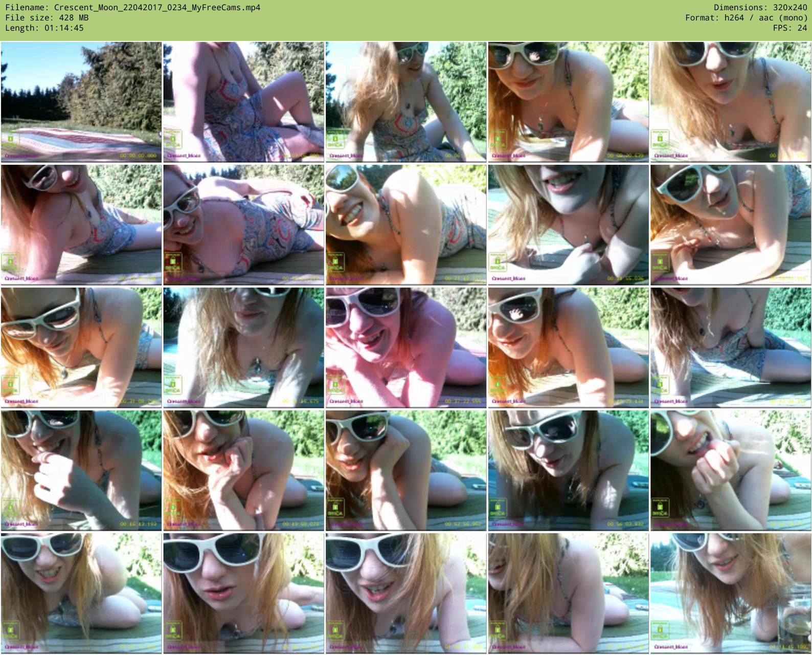Open the thumbnail stamped 00:49:50.073
Image resolution: width=812 pixels, height=655 pixels.
click(243, 470)
